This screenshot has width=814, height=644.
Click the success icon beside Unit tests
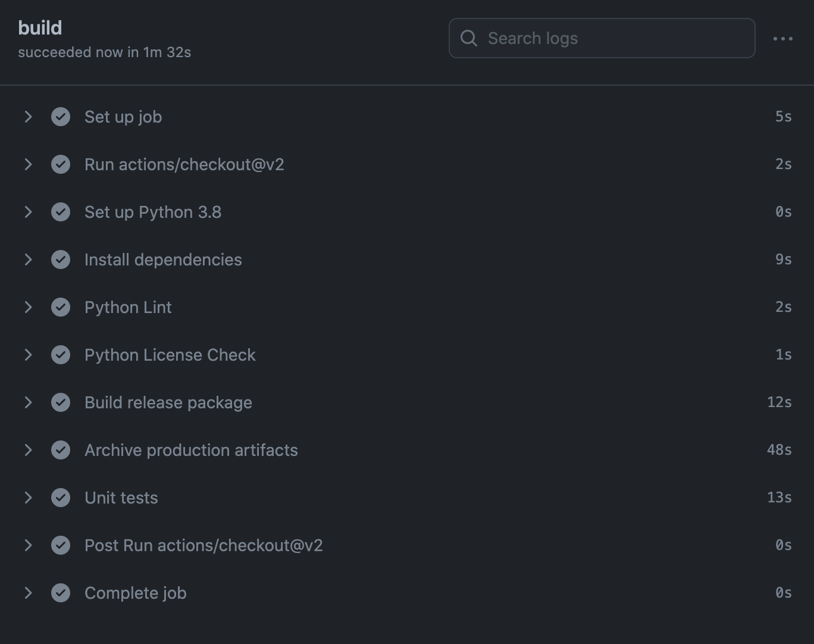click(61, 498)
